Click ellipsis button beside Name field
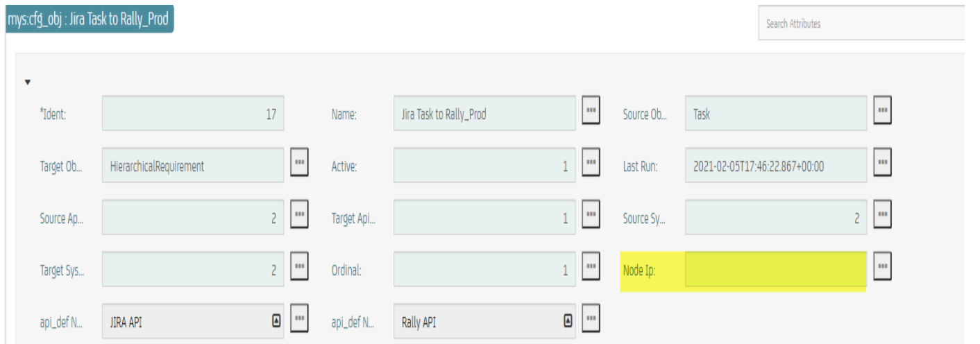Screen dimensions: 980x344 point(591,111)
